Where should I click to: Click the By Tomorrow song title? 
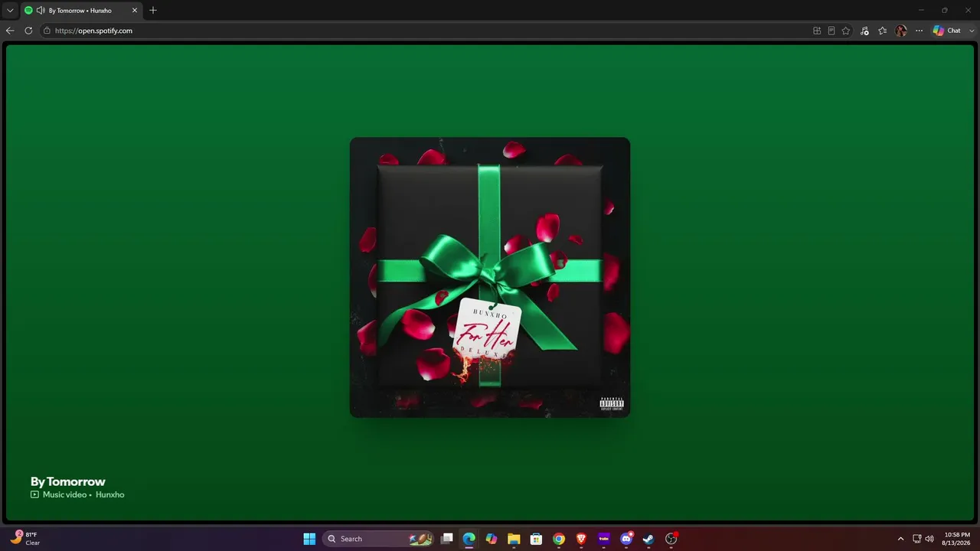[67, 481]
